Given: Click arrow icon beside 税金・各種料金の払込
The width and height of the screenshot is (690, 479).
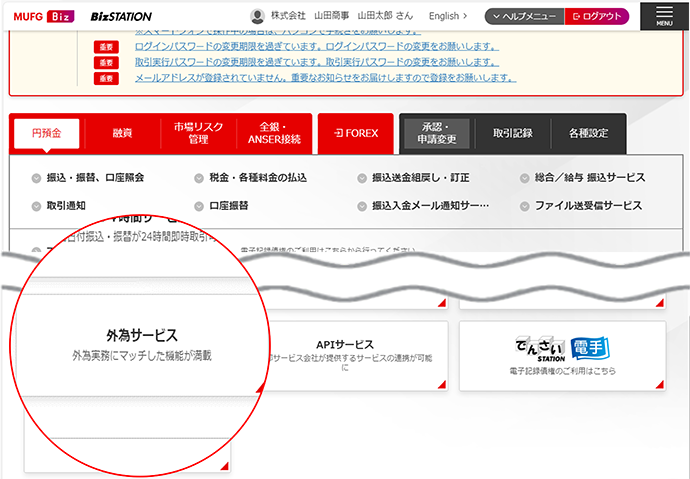Looking at the screenshot, I should pos(199,178).
